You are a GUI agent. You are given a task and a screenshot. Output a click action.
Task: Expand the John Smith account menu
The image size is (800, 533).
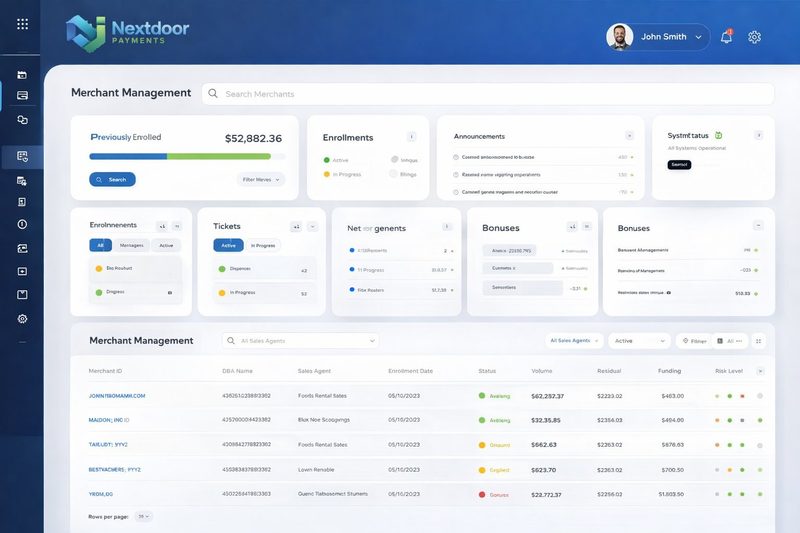pyautogui.click(x=698, y=37)
